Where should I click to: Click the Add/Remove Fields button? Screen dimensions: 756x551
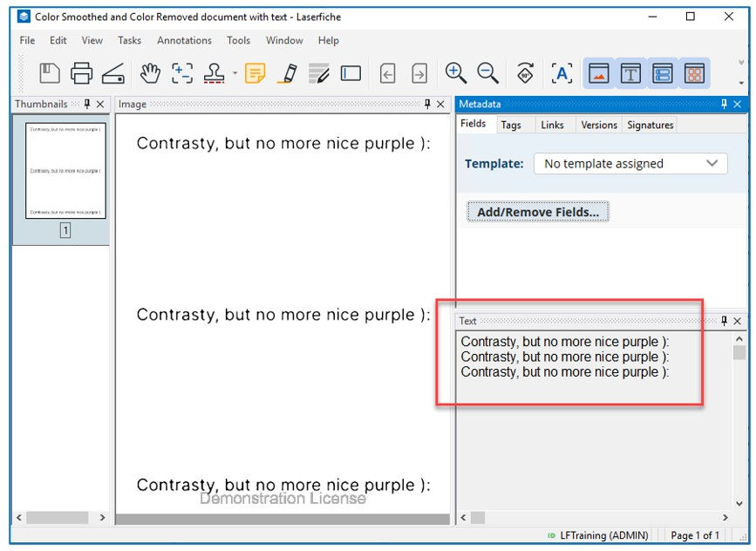tap(537, 211)
